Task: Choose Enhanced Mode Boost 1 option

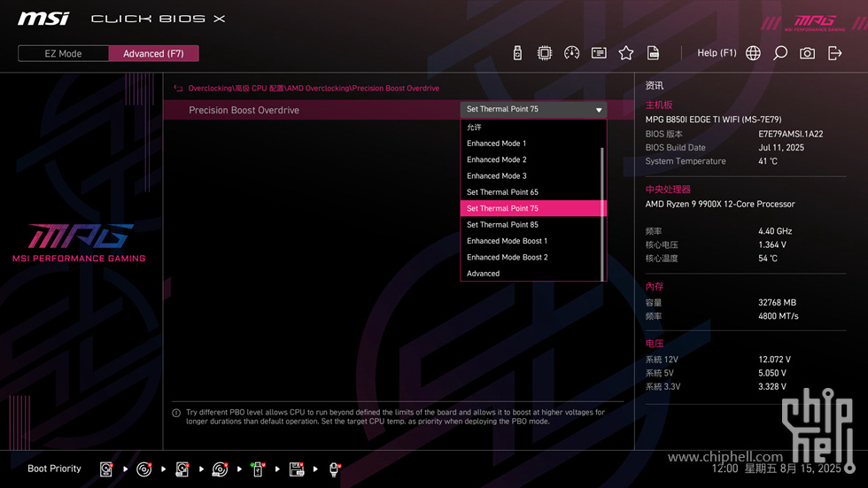Action: (x=531, y=241)
